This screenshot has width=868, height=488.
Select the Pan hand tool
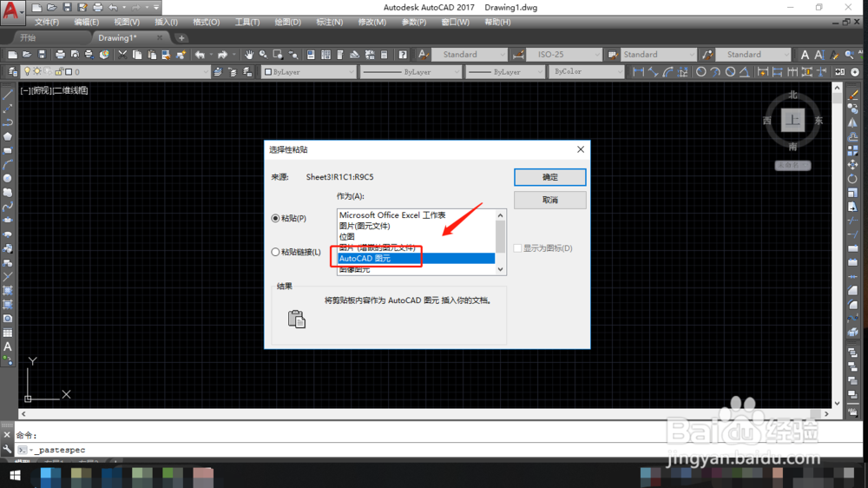coord(249,55)
